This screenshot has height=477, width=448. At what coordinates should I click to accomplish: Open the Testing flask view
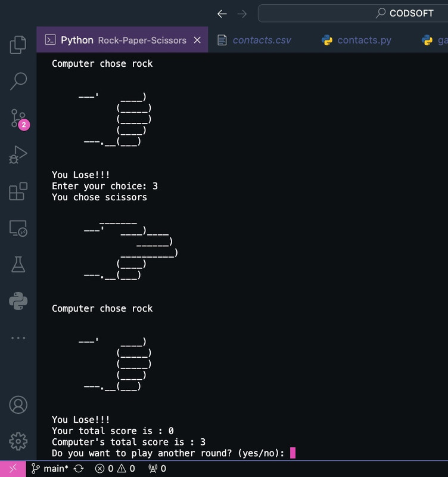18,264
